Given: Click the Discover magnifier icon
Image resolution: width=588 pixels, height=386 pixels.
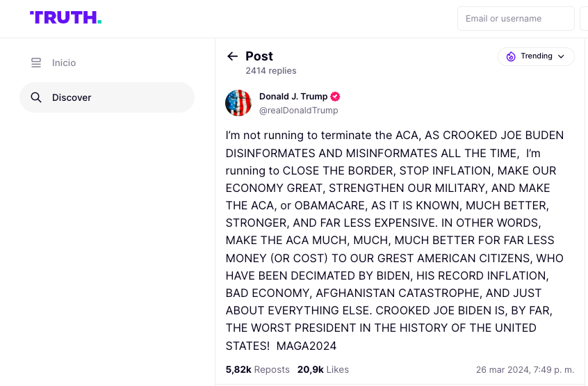Looking at the screenshot, I should pos(36,97).
